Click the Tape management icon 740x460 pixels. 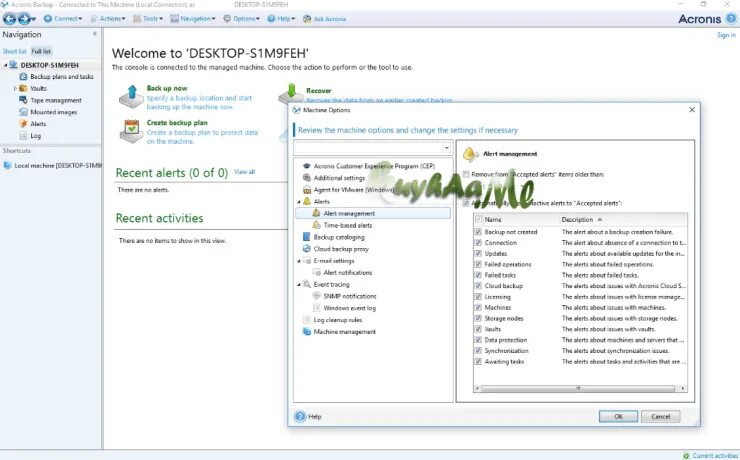tap(23, 100)
